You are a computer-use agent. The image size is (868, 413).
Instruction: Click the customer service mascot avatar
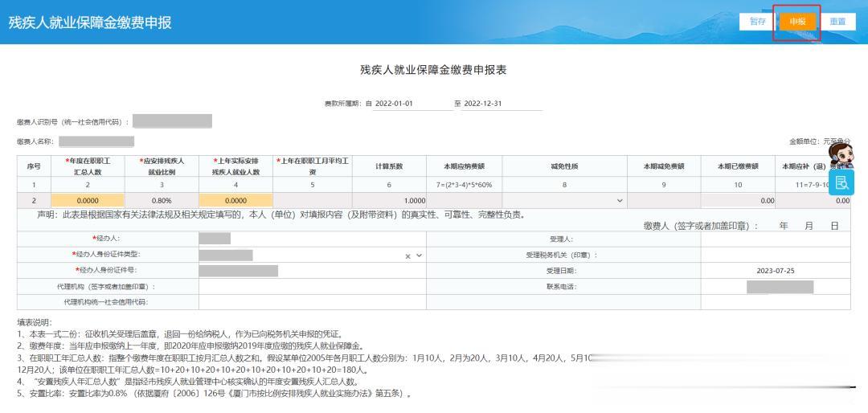click(841, 156)
